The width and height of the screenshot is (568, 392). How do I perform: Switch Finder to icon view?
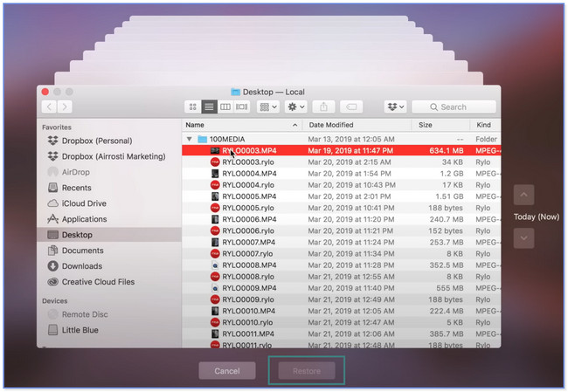(x=193, y=107)
